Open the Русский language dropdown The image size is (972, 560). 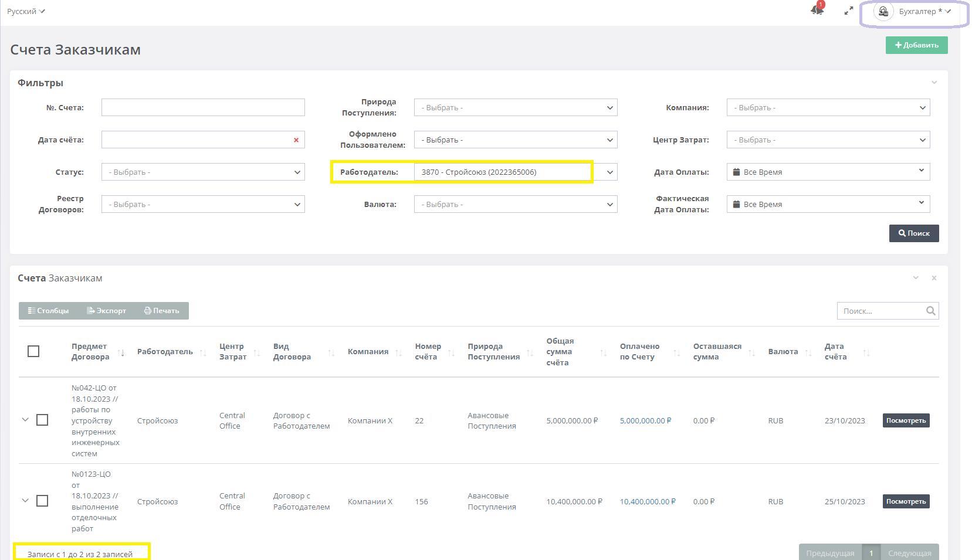click(26, 11)
